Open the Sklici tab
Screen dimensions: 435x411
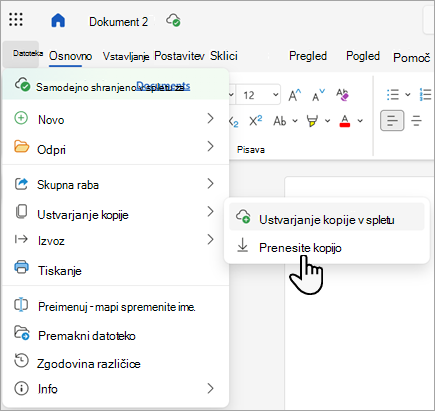(224, 56)
